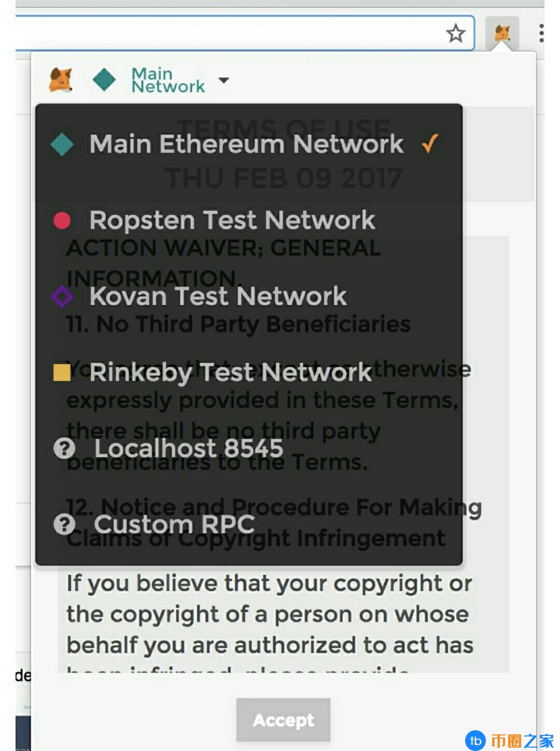Choose Kovan Test Network

[x=218, y=297]
